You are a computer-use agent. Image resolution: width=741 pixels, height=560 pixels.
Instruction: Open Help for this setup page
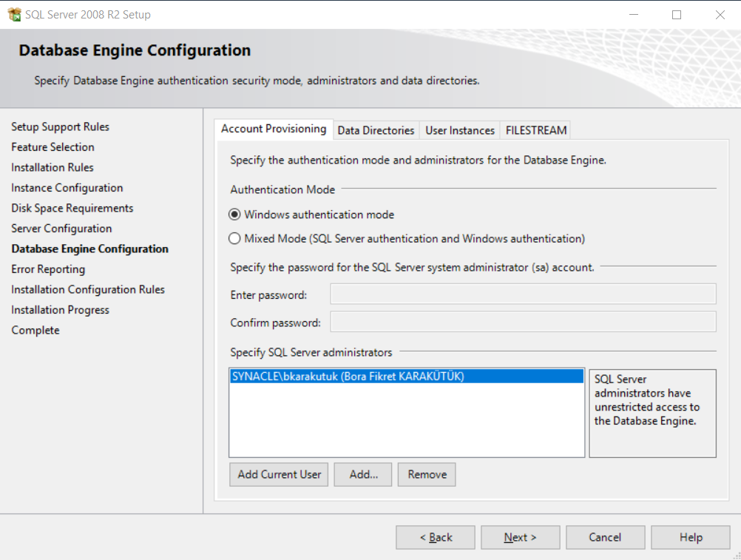pos(691,537)
